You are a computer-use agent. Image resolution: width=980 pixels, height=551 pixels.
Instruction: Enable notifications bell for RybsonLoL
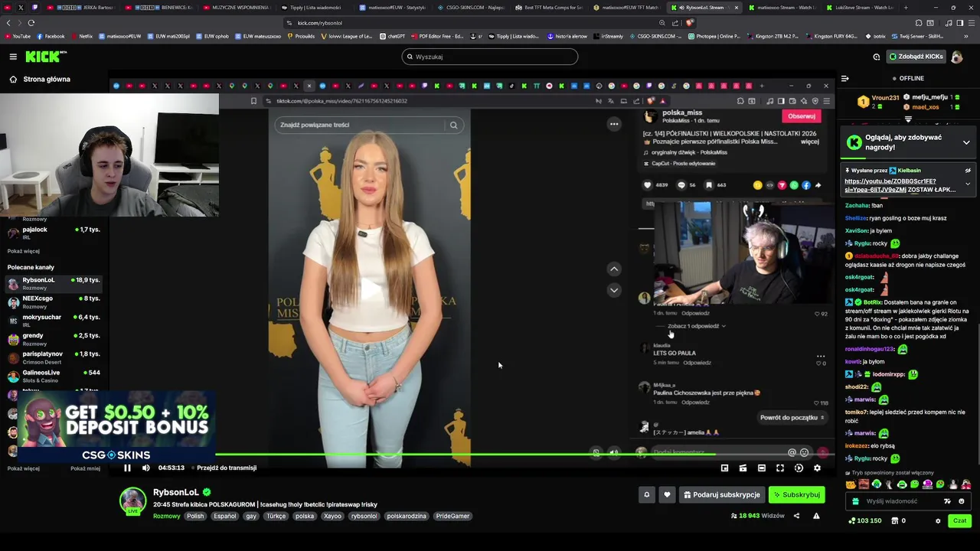pyautogui.click(x=646, y=494)
